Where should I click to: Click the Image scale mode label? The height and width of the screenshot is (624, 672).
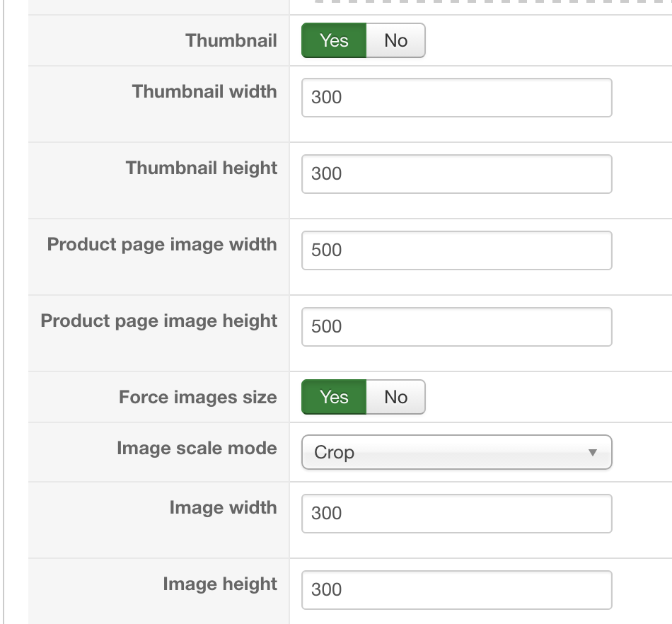pyautogui.click(x=197, y=449)
